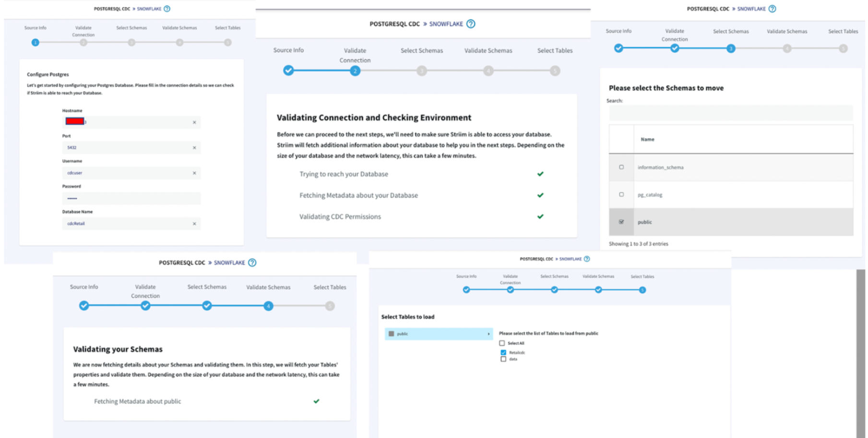Click the information_schema row name
The height and width of the screenshot is (438, 868).
click(x=660, y=167)
